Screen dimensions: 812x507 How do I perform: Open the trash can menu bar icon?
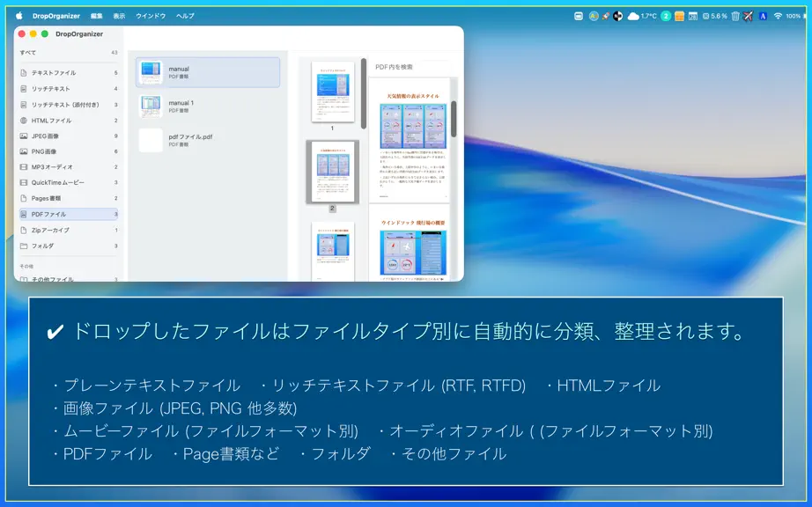[x=734, y=16]
